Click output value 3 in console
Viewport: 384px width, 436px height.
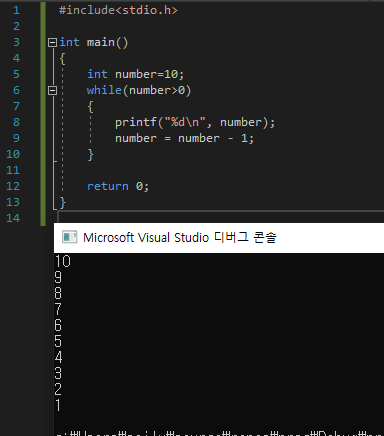(x=58, y=373)
